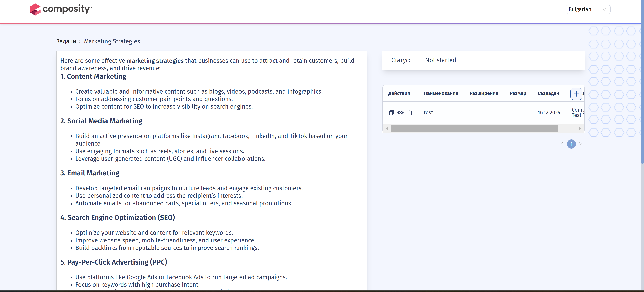
Task: Click the Not started status value
Action: tap(441, 60)
